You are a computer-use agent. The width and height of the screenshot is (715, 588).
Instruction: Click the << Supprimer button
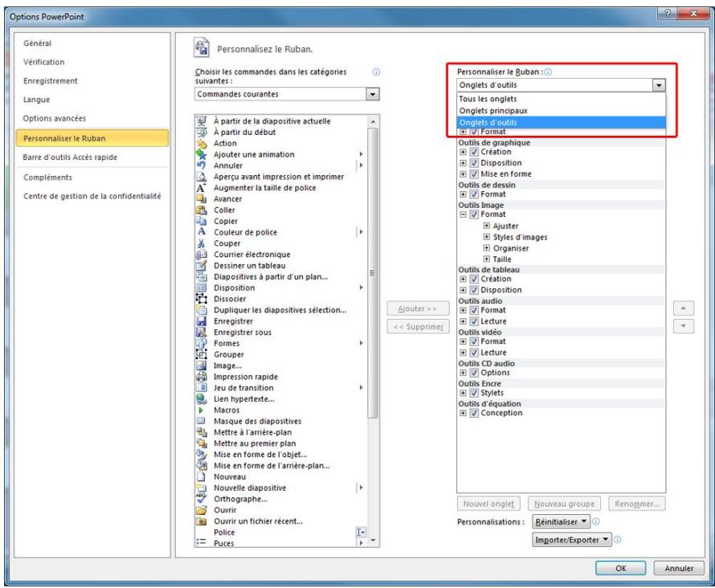(418, 326)
